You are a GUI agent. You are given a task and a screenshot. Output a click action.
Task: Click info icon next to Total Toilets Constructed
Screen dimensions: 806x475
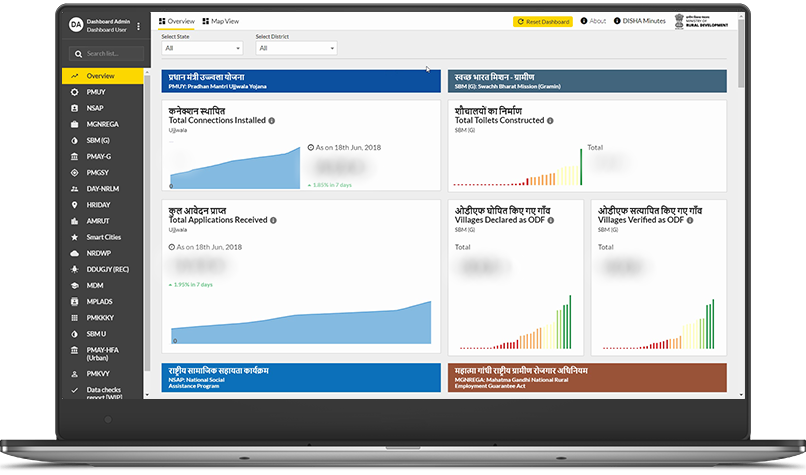551,121
